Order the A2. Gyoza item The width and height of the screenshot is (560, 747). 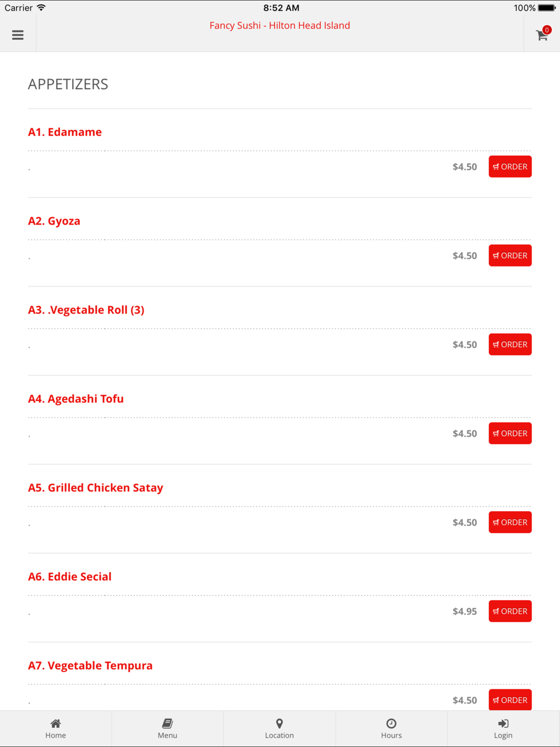[x=510, y=255]
